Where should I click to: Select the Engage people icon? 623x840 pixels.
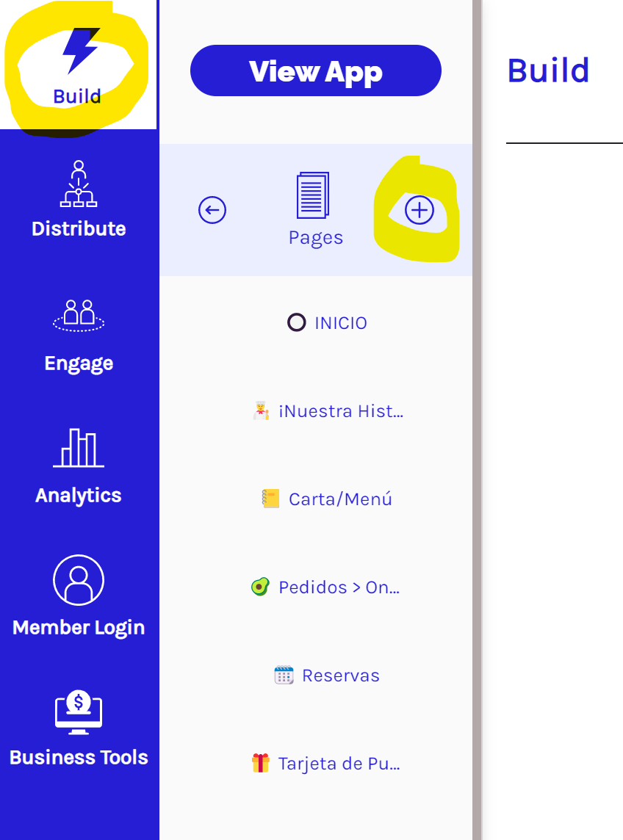pyautogui.click(x=79, y=316)
